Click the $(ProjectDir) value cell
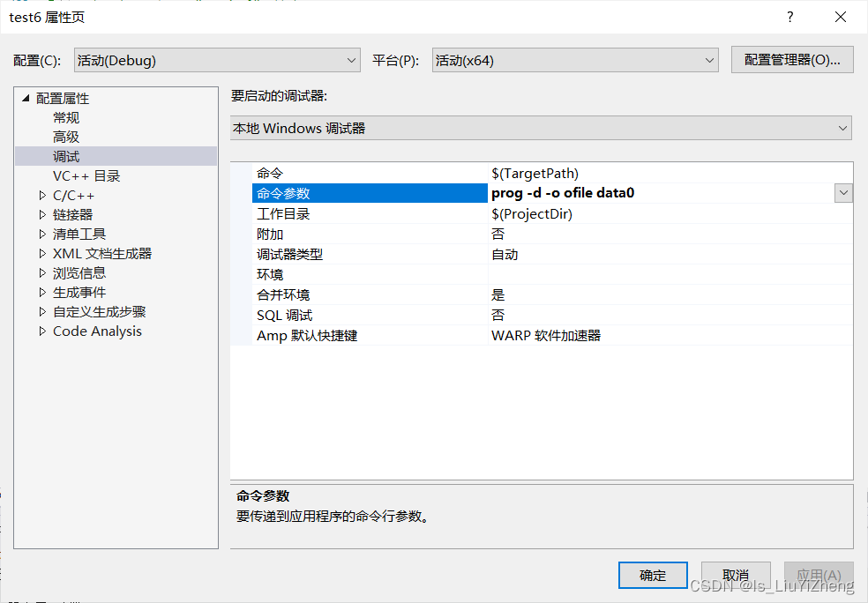This screenshot has width=868, height=603. pyautogui.click(x=670, y=213)
